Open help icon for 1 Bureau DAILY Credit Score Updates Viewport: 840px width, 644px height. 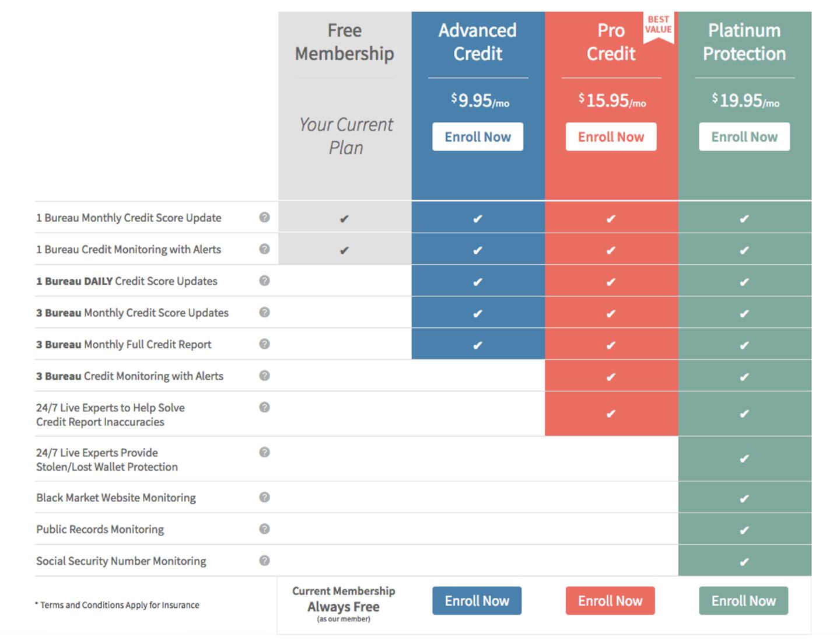(264, 281)
